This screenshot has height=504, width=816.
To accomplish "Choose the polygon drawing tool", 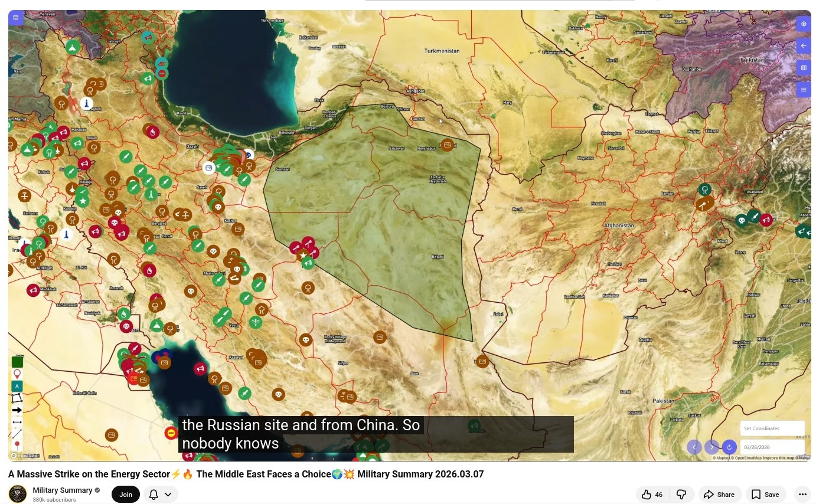I will point(17,398).
